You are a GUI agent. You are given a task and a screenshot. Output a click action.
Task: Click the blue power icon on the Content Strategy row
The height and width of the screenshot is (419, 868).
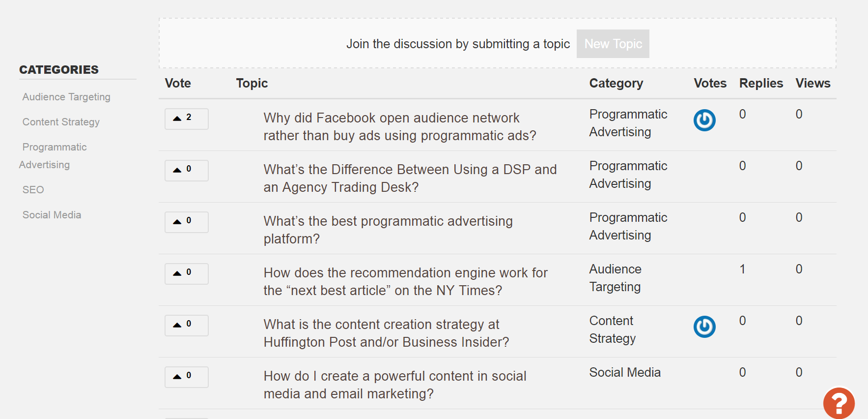coord(704,327)
